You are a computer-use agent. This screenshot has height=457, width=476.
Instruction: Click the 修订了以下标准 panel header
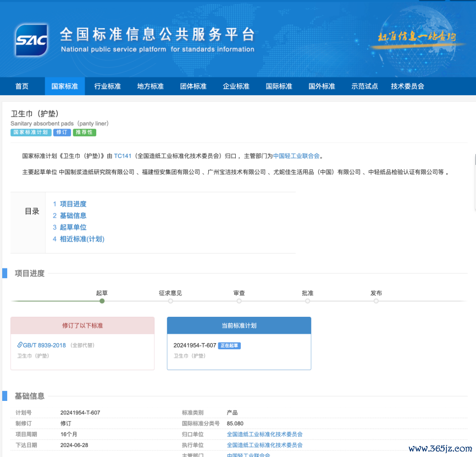click(82, 326)
